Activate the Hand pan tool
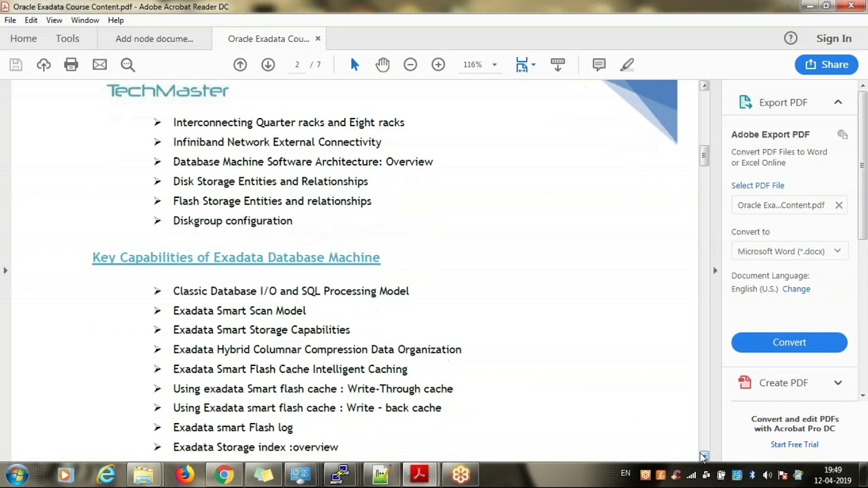 tap(382, 64)
